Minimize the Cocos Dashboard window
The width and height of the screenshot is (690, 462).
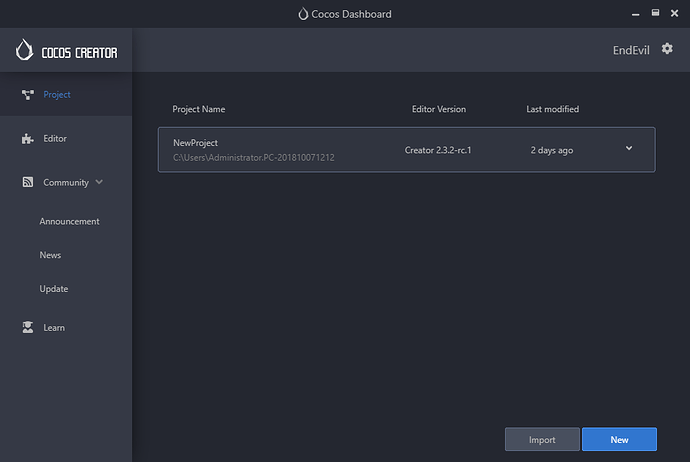[x=635, y=15]
